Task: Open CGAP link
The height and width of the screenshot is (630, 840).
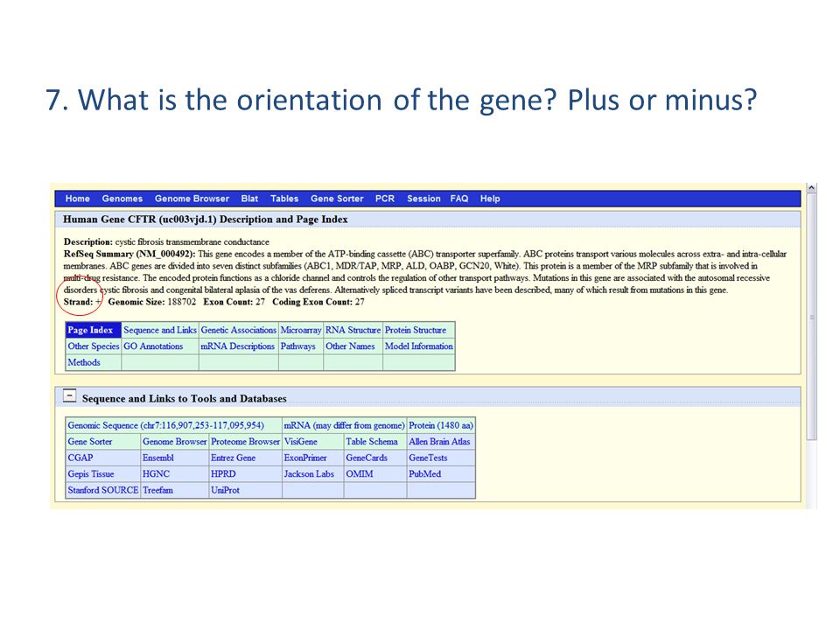Action: click(x=80, y=458)
